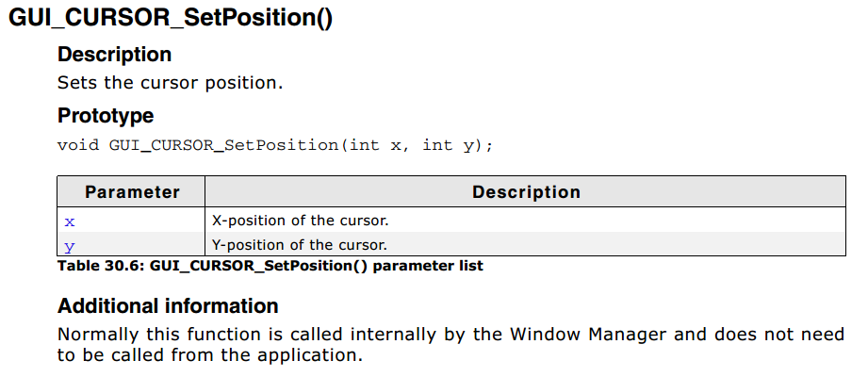Open the blue x parameter link
Image resolution: width=868 pixels, height=377 pixels.
pyautogui.click(x=70, y=222)
